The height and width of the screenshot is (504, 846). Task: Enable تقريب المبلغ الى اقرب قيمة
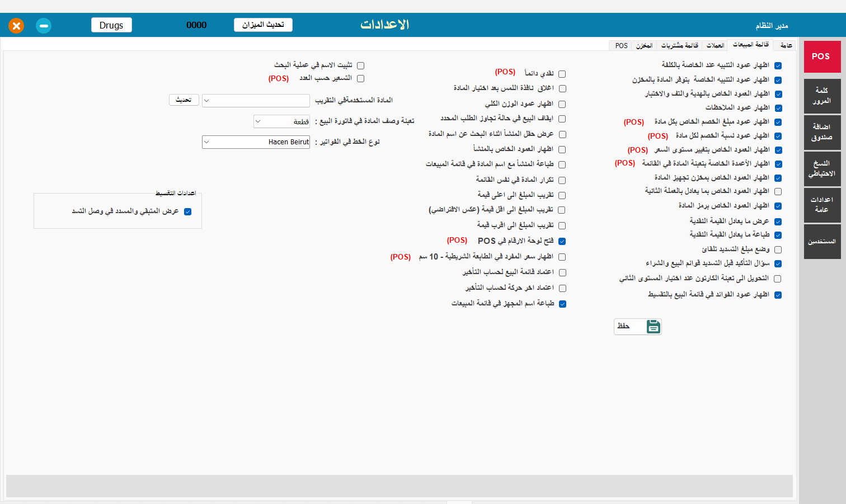tap(562, 225)
